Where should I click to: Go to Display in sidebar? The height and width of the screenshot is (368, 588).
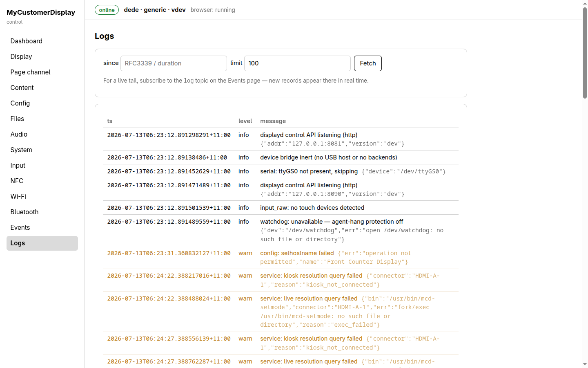pyautogui.click(x=42, y=56)
